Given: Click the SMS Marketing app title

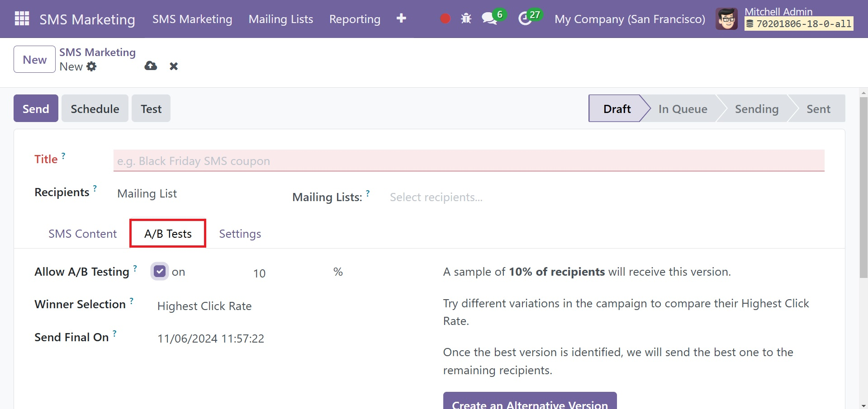Looking at the screenshot, I should pos(87,19).
